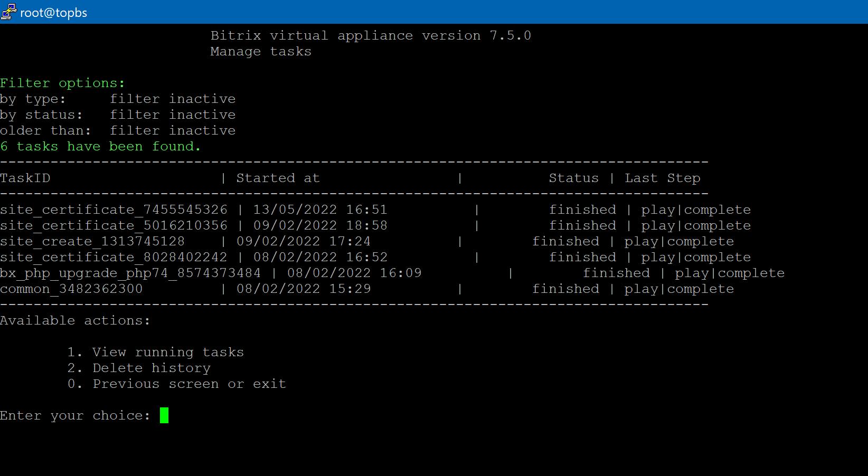This screenshot has height=476, width=868.
Task: Toggle the by status filter option
Action: pos(118,115)
